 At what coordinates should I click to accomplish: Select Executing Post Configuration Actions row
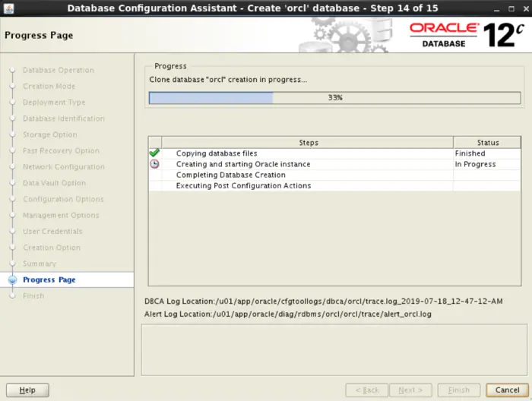pyautogui.click(x=334, y=186)
